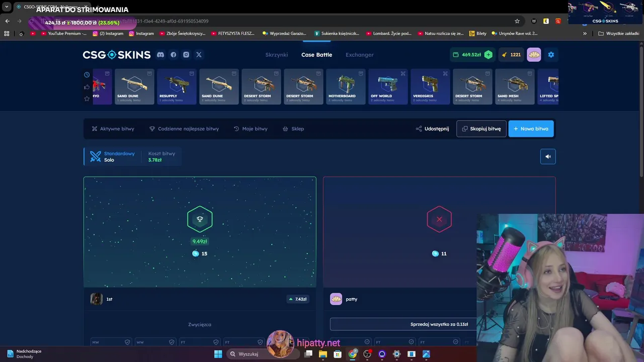
Task: Open the (2) Instagram bookmark
Action: tap(107, 34)
